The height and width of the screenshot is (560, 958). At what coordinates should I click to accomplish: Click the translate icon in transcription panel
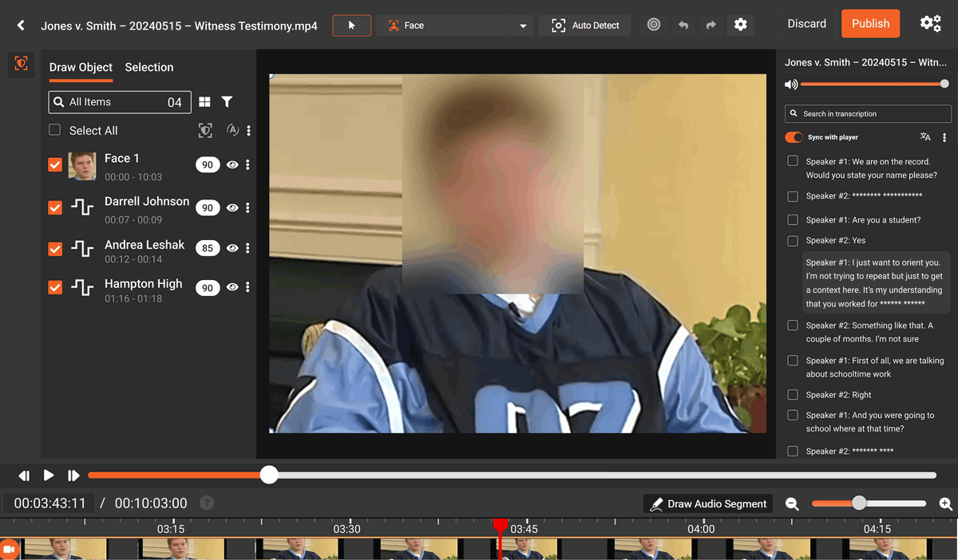coord(925,137)
